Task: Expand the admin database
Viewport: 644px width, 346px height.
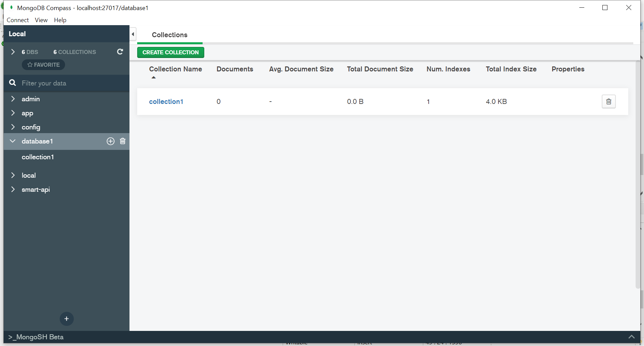Action: click(13, 99)
